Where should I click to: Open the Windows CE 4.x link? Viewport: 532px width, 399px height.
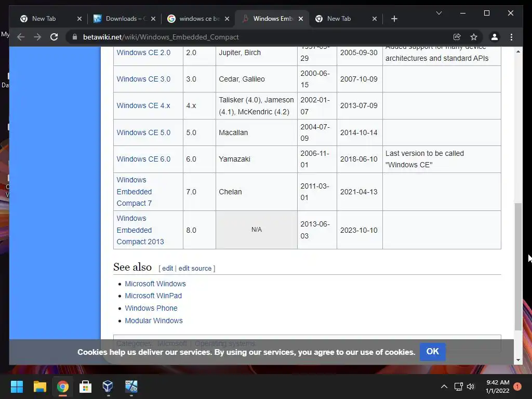coord(143,105)
